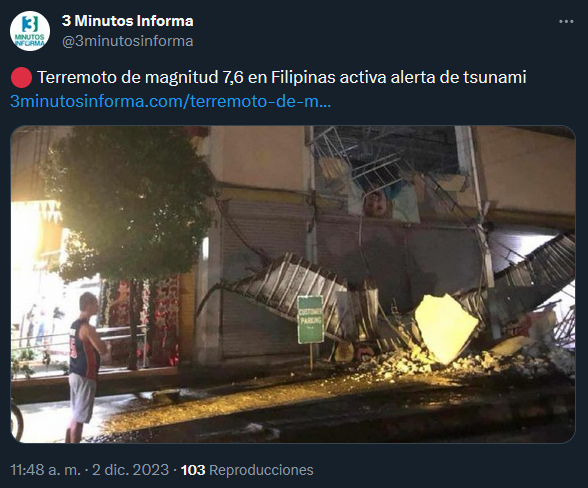Click the red circle emoji before headline
588x488 pixels.
click(x=21, y=78)
